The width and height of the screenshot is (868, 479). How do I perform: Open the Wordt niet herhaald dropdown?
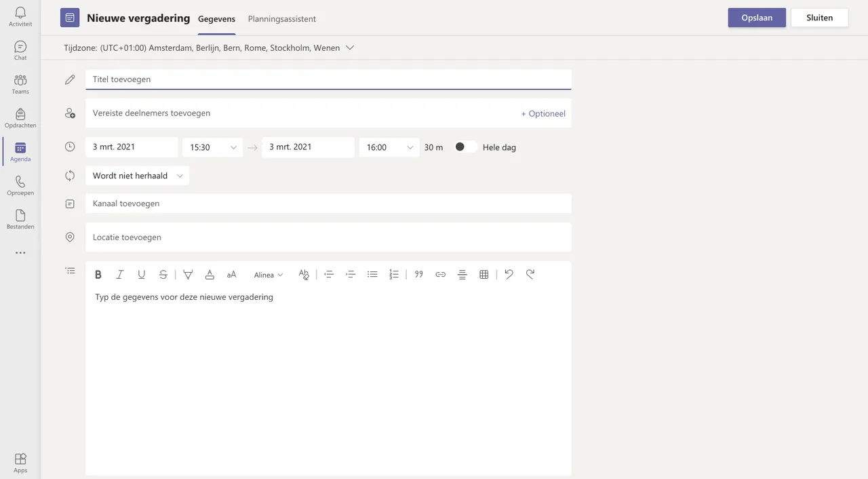137,176
